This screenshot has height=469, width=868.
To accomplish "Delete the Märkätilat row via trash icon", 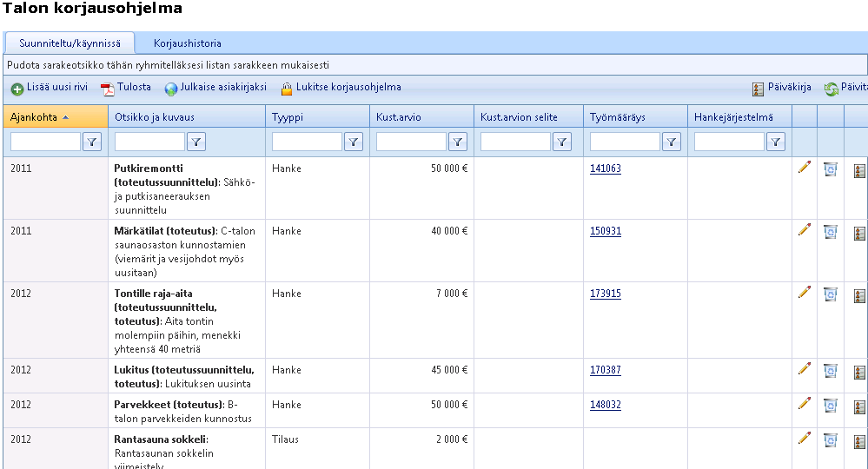I will click(x=831, y=232).
